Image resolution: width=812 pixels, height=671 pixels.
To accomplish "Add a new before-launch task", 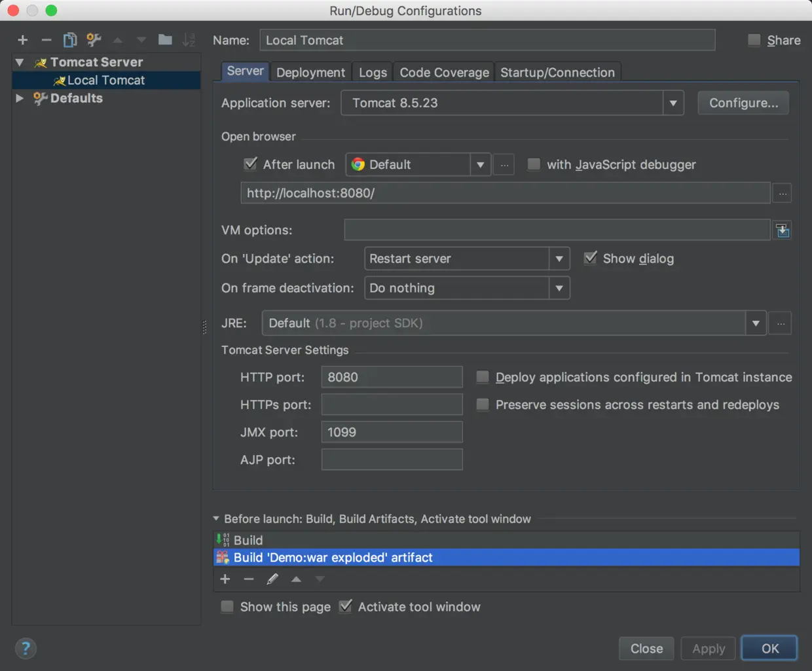I will click(225, 579).
